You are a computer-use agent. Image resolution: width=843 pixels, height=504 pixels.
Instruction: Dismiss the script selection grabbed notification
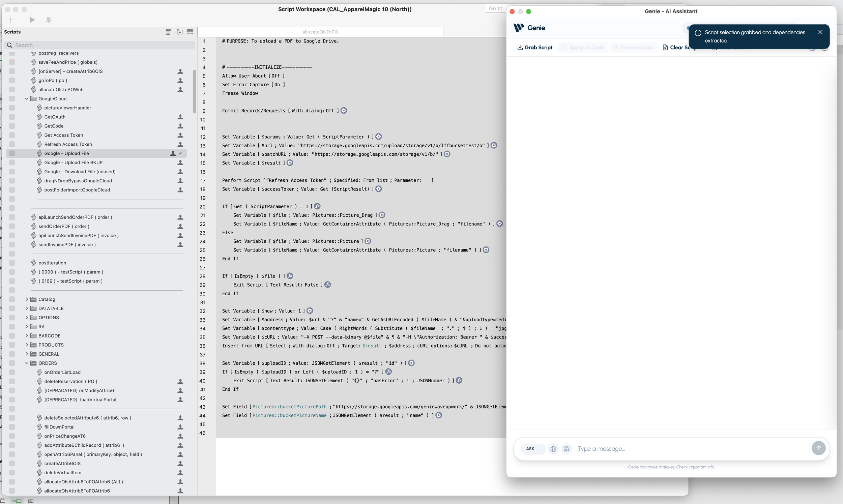(x=820, y=32)
